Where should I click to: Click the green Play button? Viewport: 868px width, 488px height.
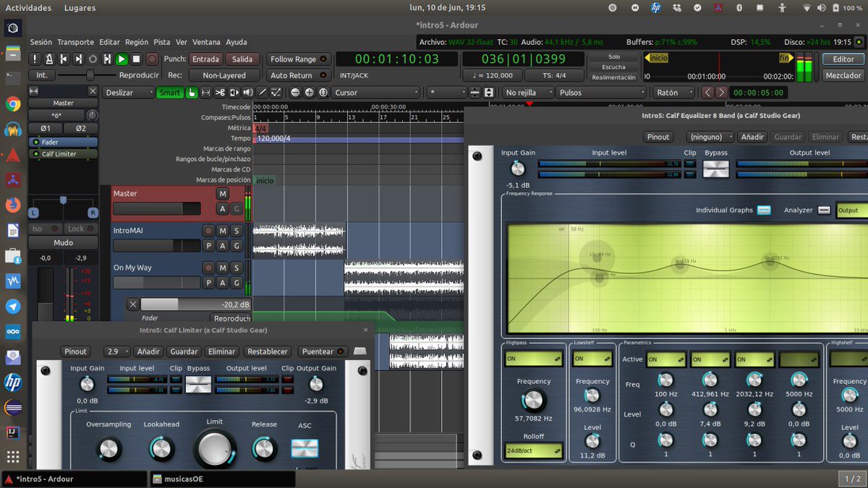tap(122, 59)
